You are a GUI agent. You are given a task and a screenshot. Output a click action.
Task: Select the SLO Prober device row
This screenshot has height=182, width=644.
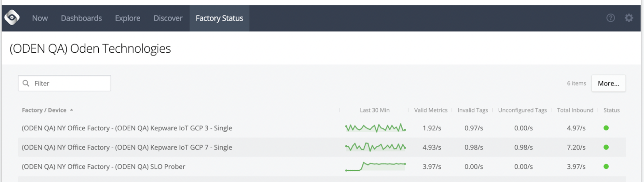click(322, 166)
